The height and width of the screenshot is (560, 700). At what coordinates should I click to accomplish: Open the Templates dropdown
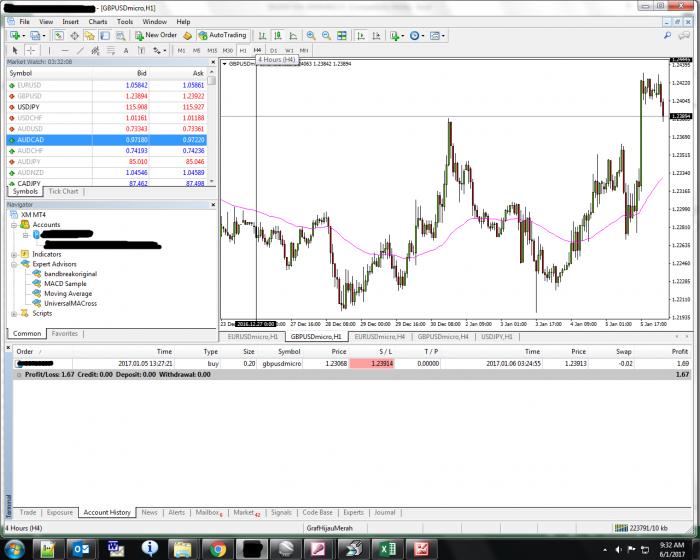437,35
